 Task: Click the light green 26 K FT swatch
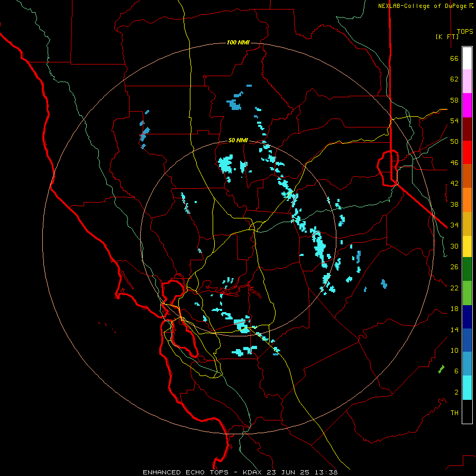(x=467, y=293)
